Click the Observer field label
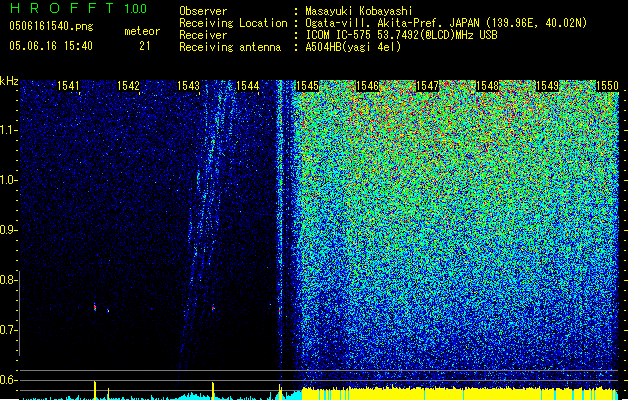The width and height of the screenshot is (629, 400). coord(203,11)
